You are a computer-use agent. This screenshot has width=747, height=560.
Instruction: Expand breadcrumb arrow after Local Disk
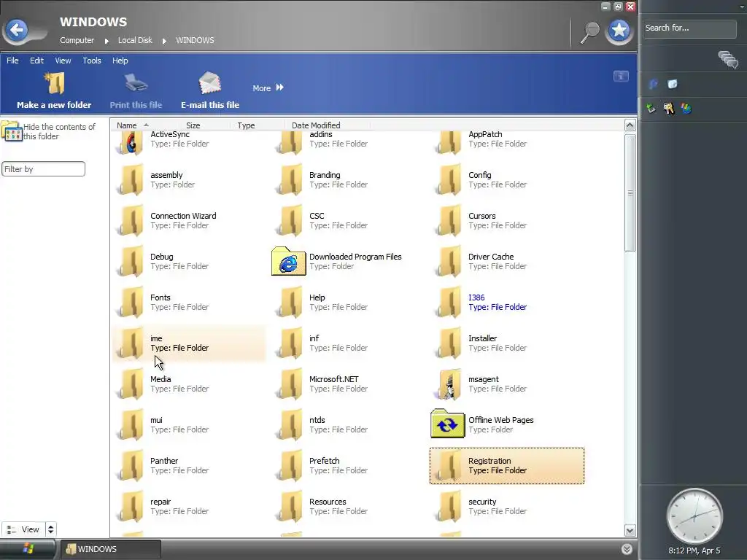tap(164, 41)
